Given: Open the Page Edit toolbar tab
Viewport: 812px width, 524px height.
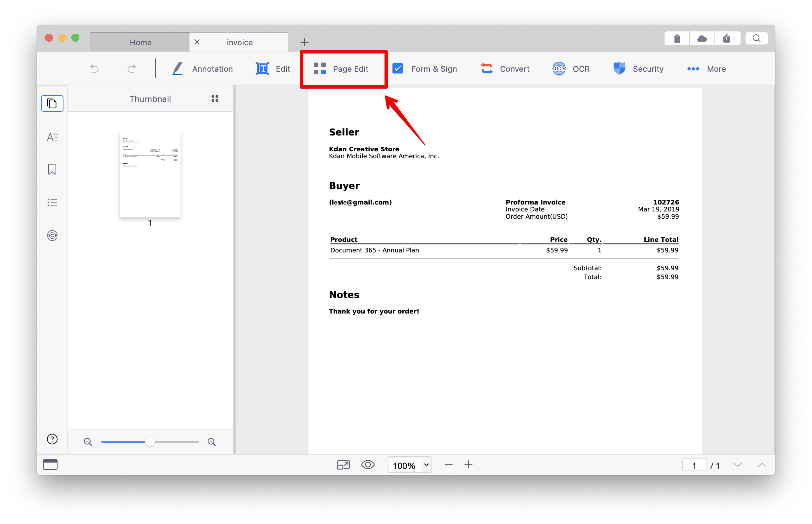Looking at the screenshot, I should (341, 69).
